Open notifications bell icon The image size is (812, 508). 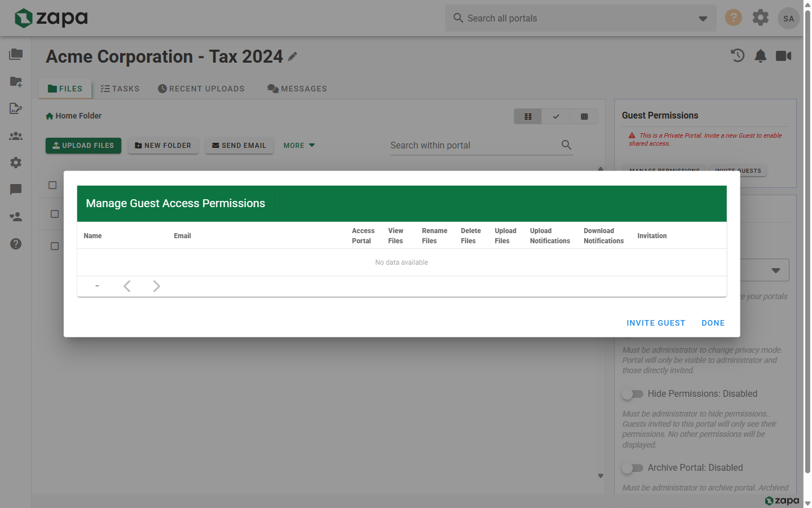(x=761, y=55)
